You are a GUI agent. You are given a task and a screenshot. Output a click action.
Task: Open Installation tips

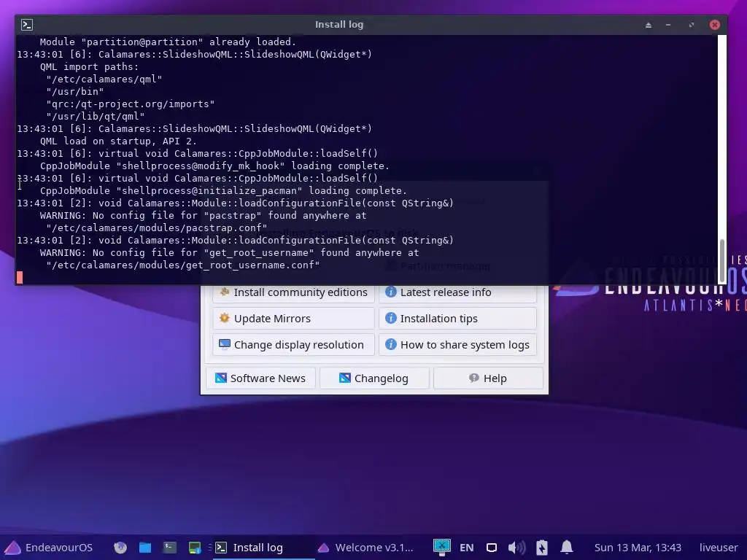458,318
